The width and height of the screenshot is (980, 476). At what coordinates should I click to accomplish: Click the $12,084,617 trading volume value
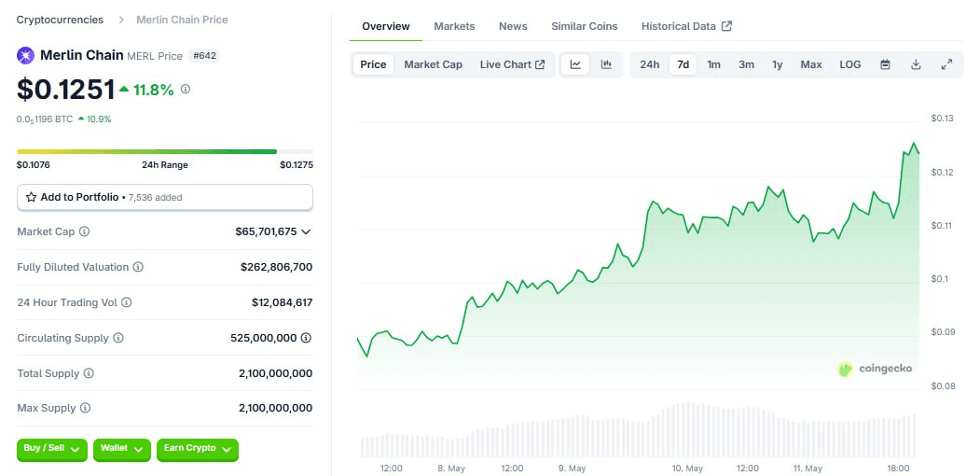(x=282, y=302)
